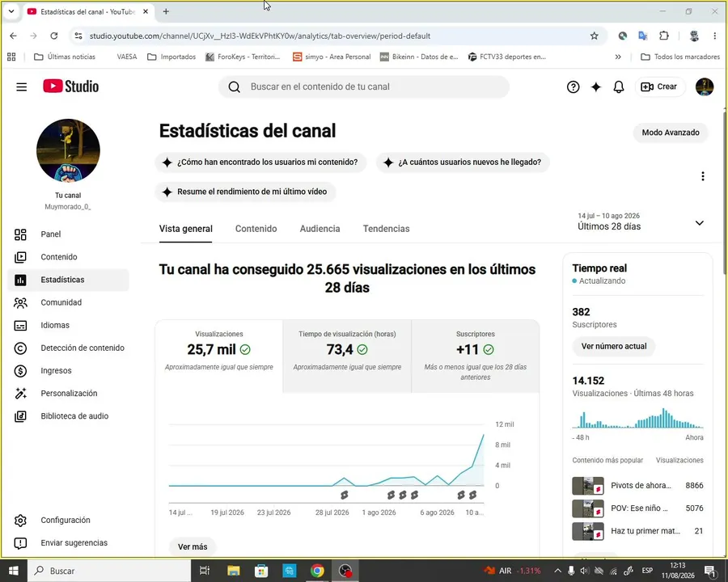
Task: Open Chrome from the taskbar
Action: 317,571
